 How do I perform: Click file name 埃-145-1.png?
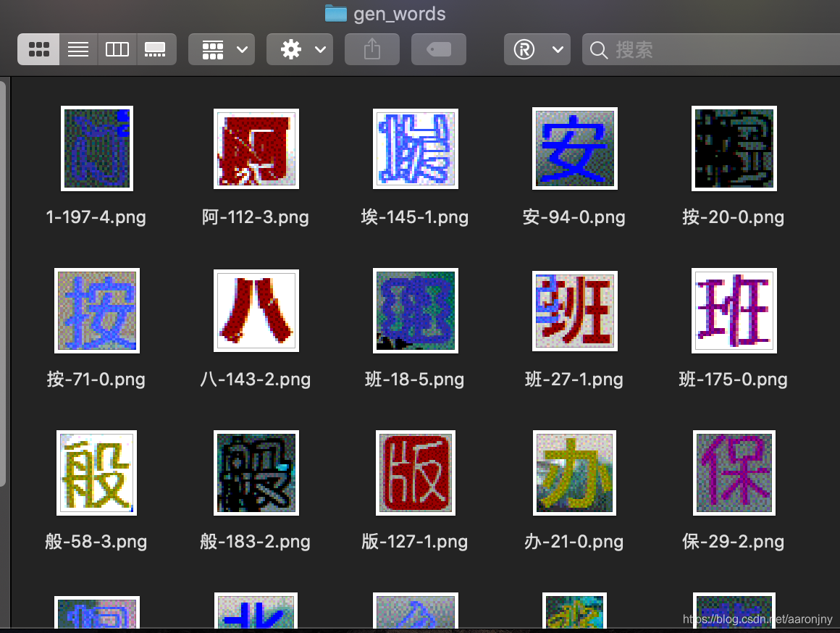coord(415,217)
